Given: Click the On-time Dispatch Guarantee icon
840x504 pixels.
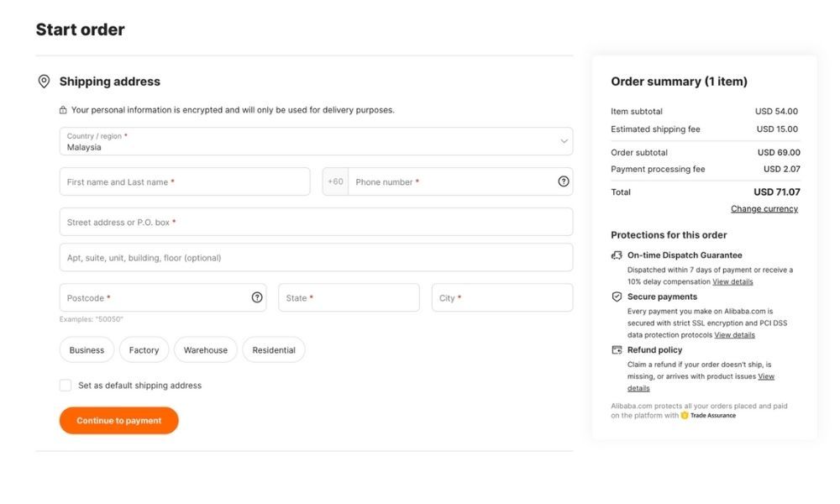Looking at the screenshot, I should tap(617, 255).
